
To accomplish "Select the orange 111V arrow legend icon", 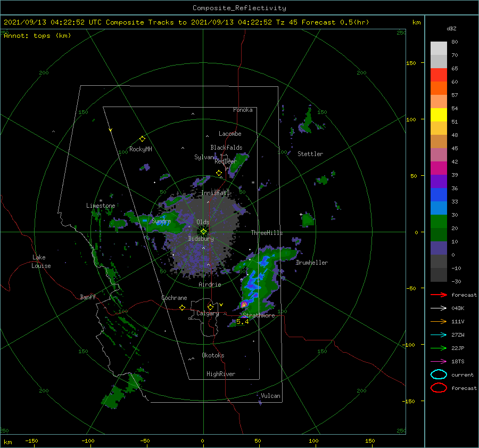I will (x=439, y=321).
